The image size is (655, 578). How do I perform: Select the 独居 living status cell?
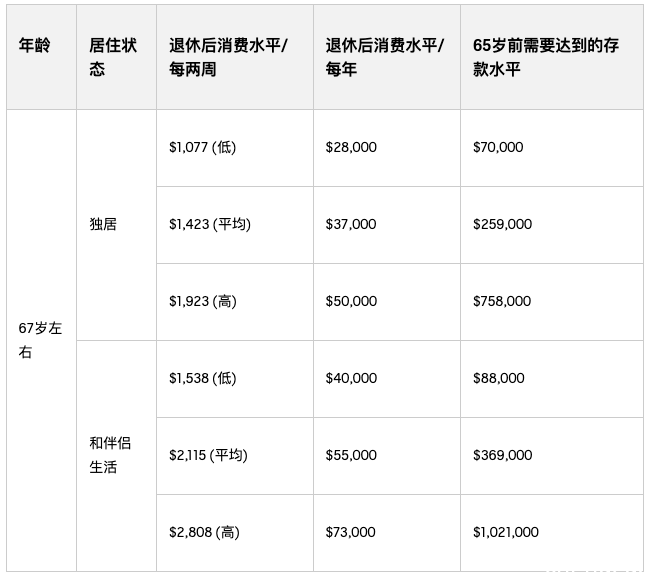117,225
